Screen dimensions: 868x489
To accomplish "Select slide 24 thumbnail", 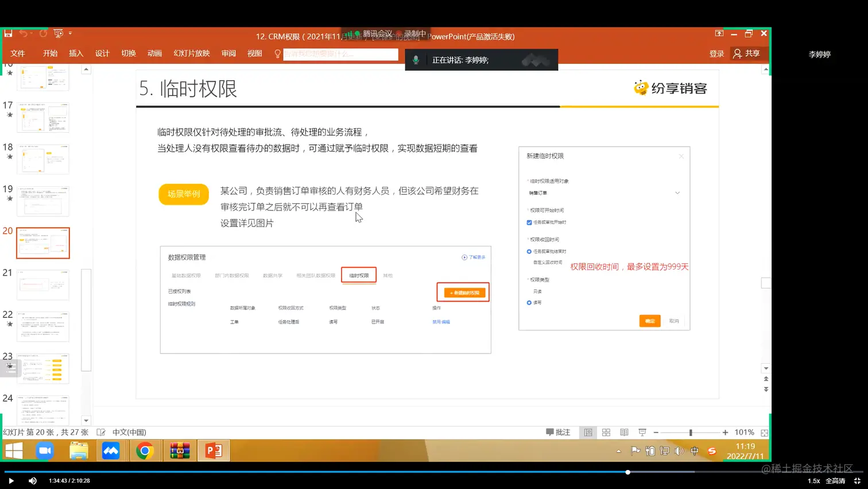I will click(43, 410).
